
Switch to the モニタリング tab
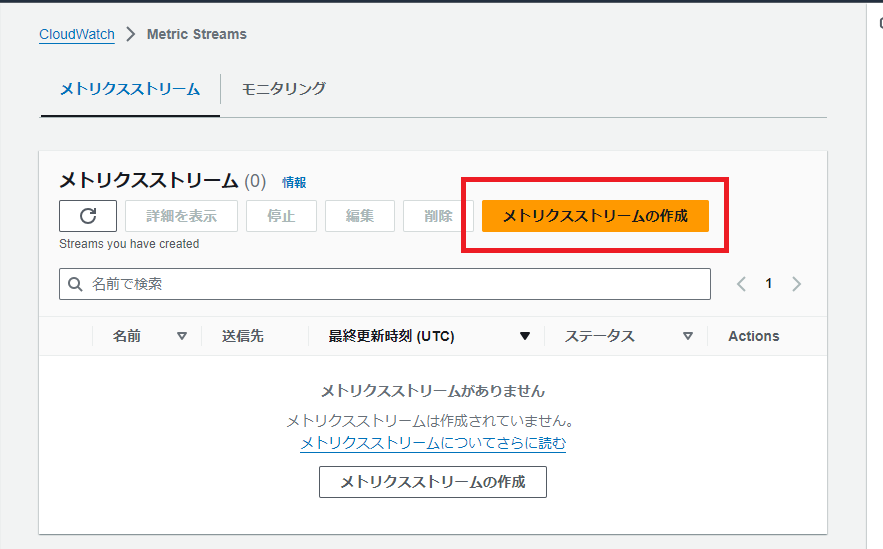283,89
